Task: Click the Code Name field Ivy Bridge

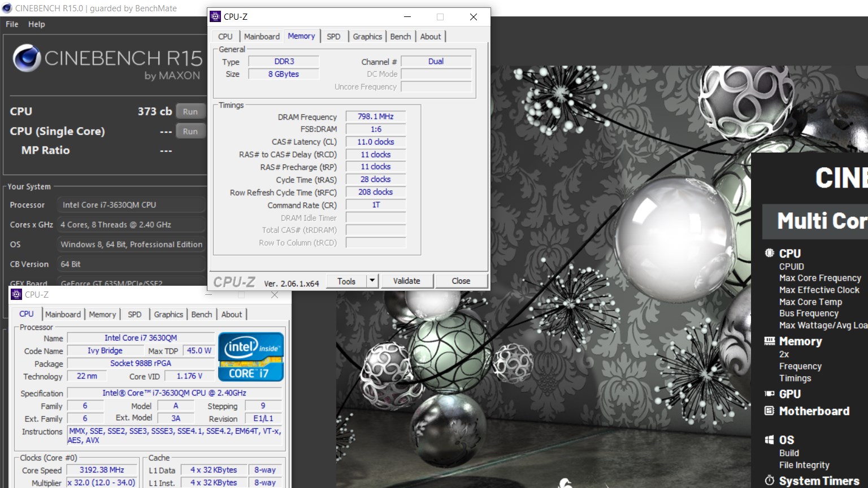Action: (105, 350)
